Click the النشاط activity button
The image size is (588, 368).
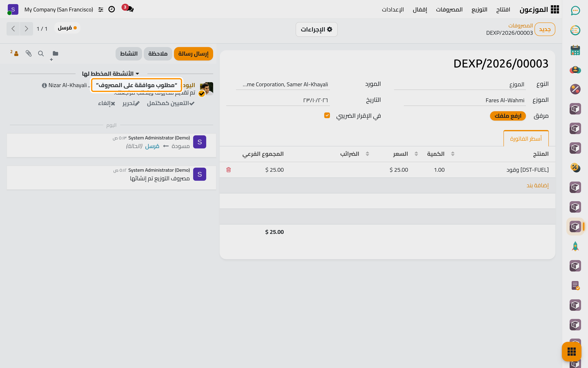click(x=129, y=54)
